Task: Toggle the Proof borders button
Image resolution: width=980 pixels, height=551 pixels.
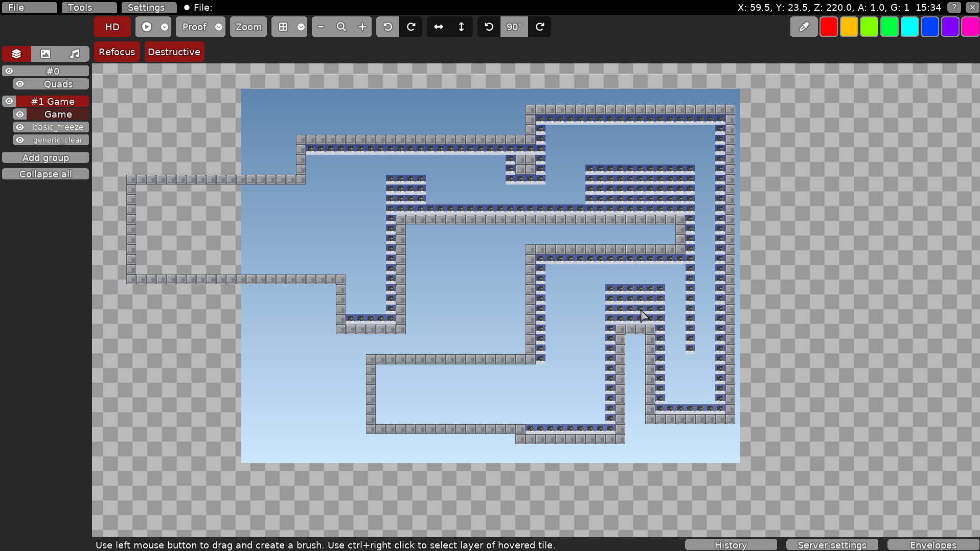Action: [194, 27]
